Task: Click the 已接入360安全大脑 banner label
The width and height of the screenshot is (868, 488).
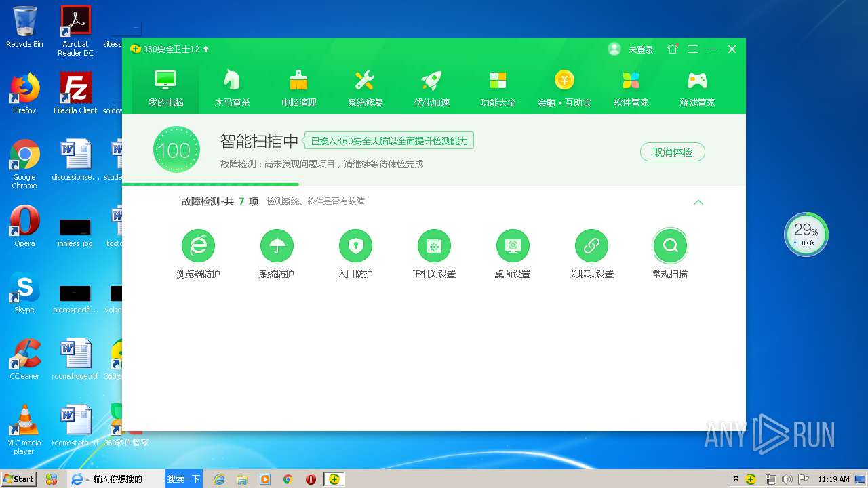Action: 389,141
